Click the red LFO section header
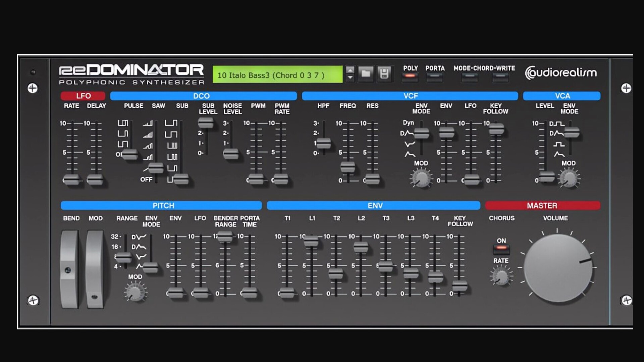Viewport: 644px width, 362px height. coord(83,96)
